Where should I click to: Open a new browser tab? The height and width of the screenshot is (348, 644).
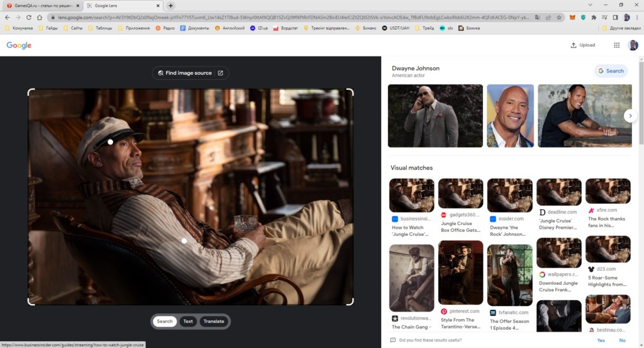click(x=170, y=6)
